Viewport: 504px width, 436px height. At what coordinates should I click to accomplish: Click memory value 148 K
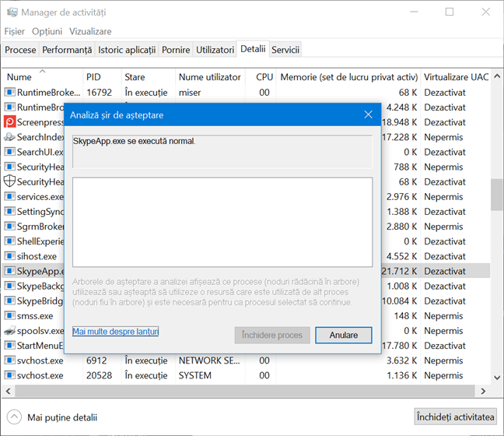click(406, 315)
